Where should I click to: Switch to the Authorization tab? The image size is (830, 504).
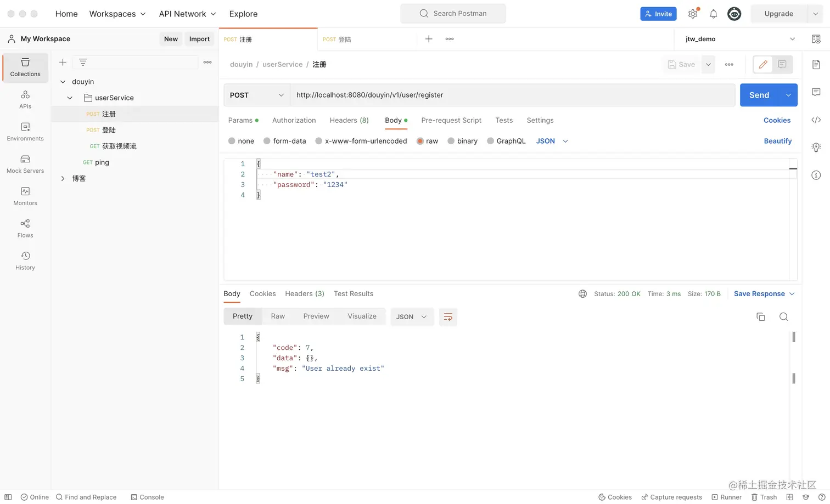click(294, 120)
